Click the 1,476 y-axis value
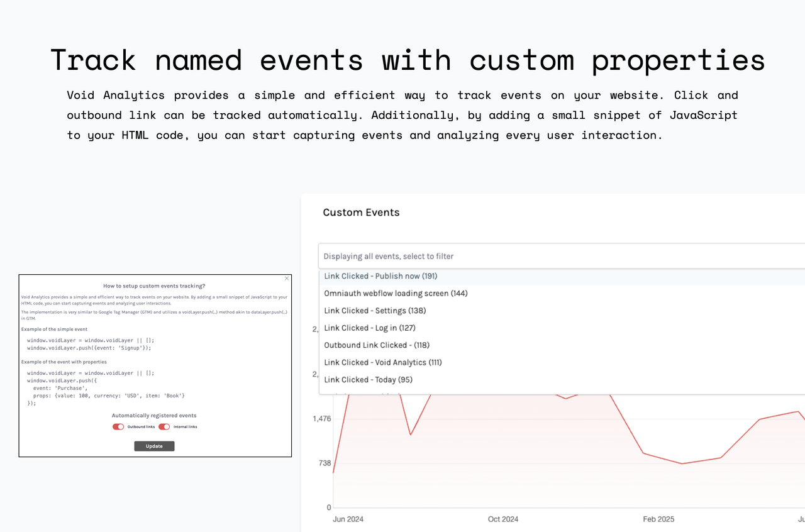 coord(322,419)
